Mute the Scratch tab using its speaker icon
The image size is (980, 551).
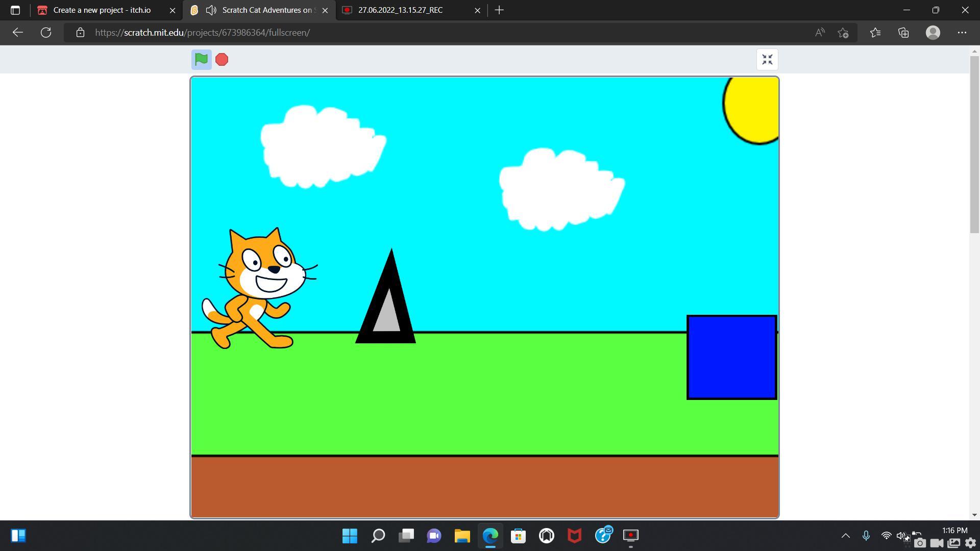[211, 10]
